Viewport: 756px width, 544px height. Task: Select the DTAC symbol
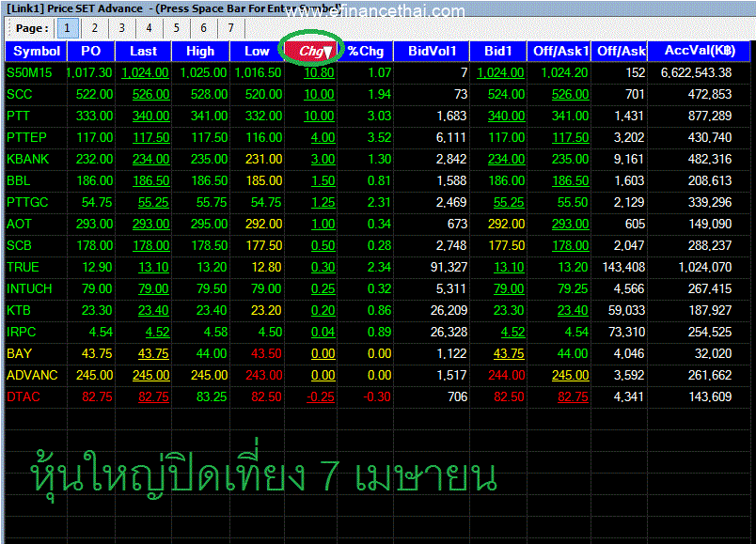tap(24, 397)
